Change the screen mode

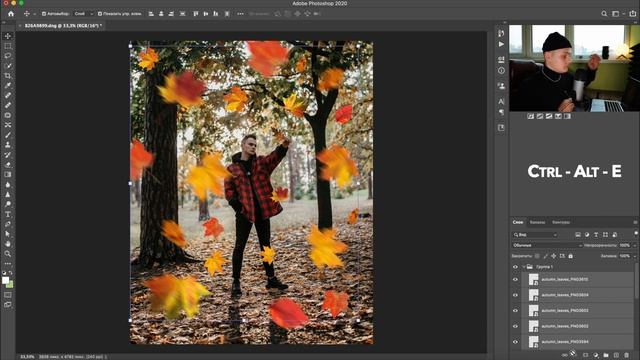tap(8, 304)
